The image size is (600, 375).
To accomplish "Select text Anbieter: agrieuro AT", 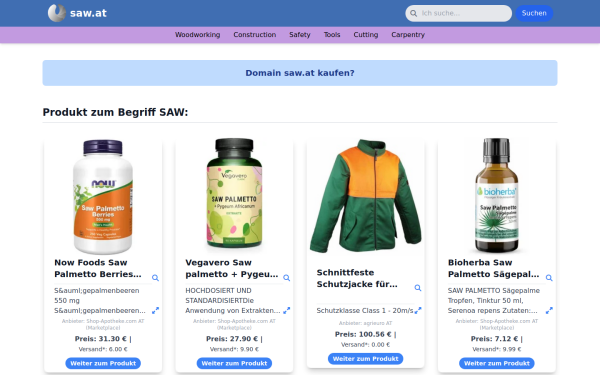I will point(365,323).
